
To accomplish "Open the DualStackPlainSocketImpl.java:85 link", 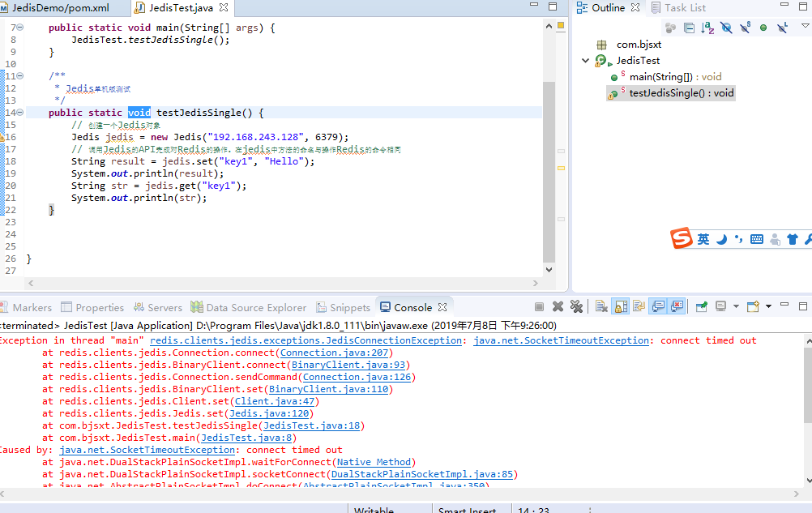I will pos(421,475).
